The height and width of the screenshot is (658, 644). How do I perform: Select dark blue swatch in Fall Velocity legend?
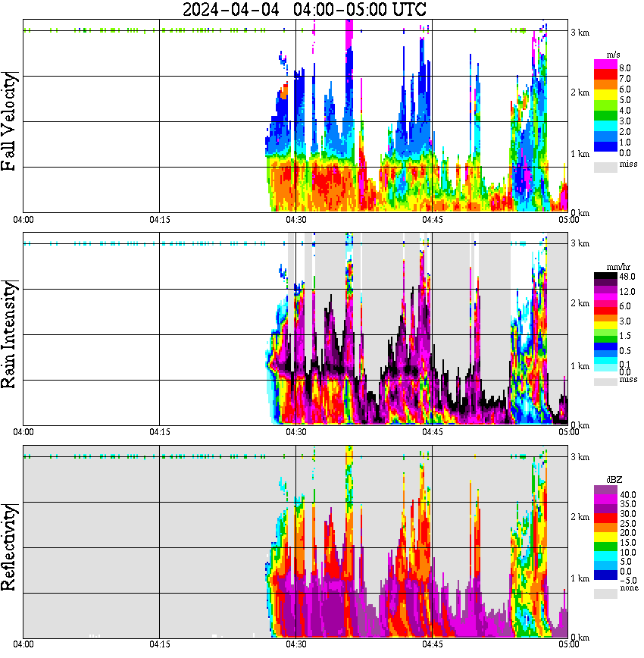[605, 146]
